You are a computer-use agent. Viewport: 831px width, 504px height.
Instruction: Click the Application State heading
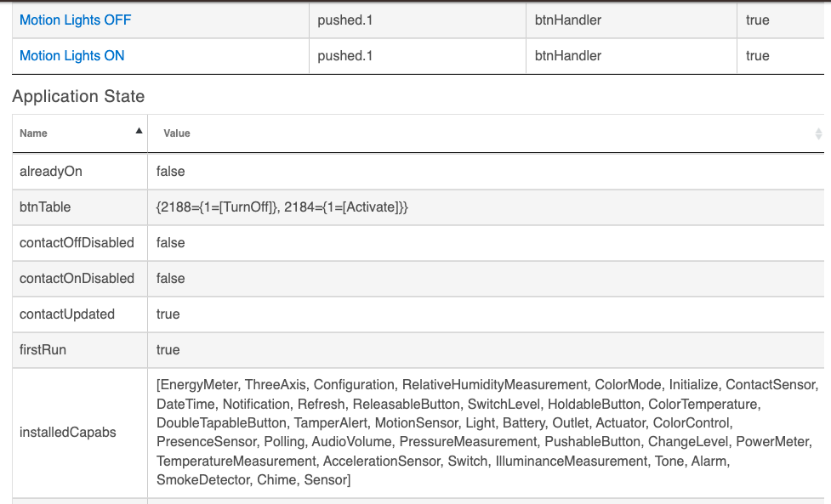pyautogui.click(x=78, y=96)
